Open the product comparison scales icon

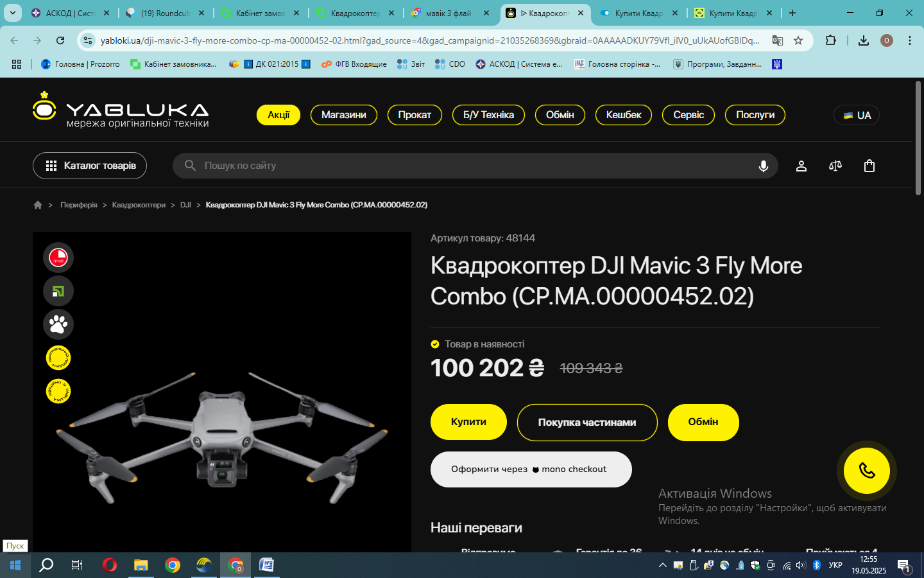[x=835, y=166]
